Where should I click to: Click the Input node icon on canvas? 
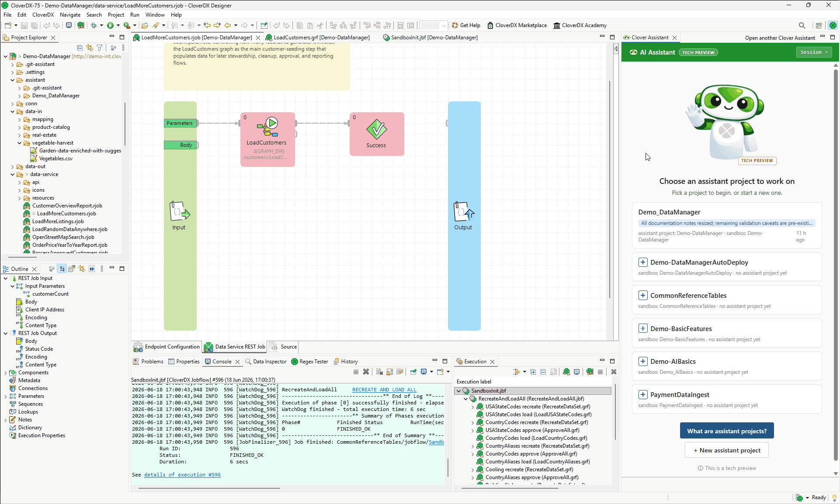179,211
